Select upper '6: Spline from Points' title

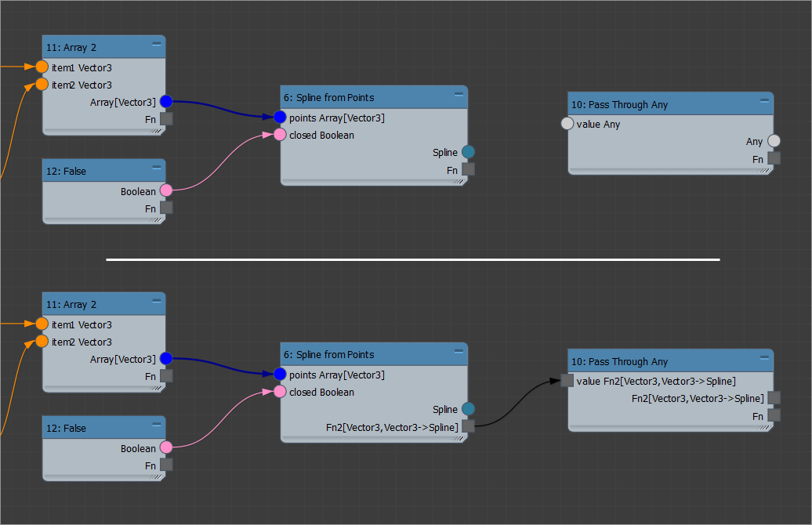[x=374, y=97]
